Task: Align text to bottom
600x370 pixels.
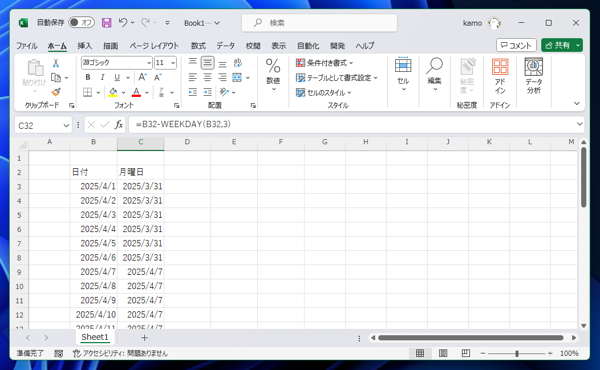Action: pos(222,63)
